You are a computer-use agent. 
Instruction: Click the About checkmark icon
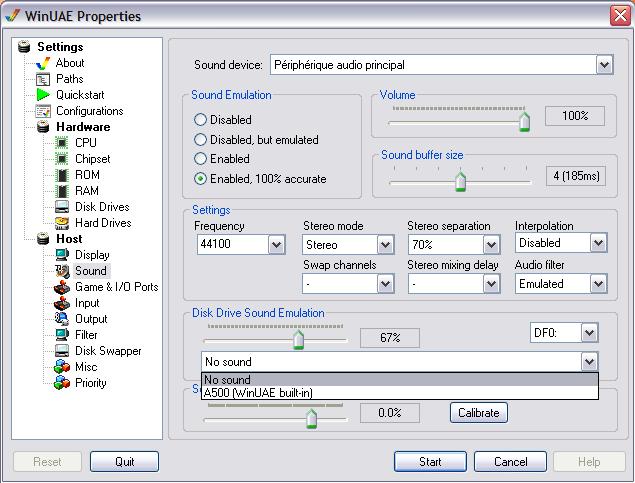(x=43, y=64)
